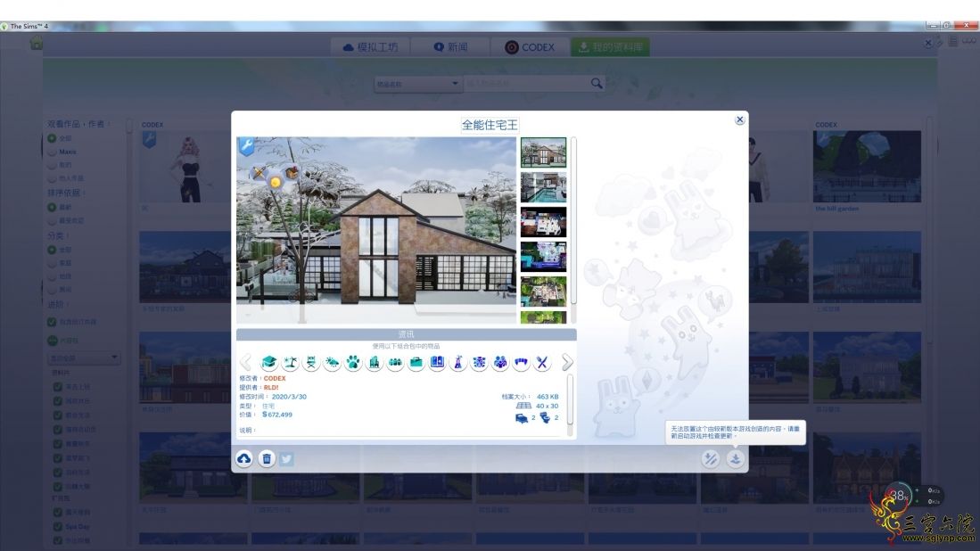
Task: Select the first thumbnail, the snowy house exterior
Action: (x=543, y=152)
